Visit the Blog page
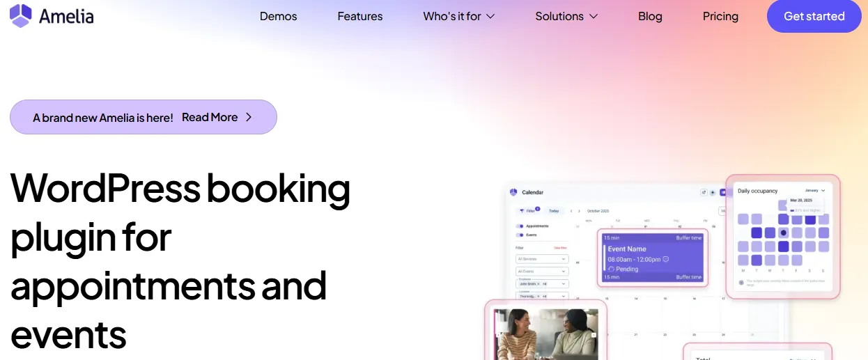The image size is (868, 360). point(650,16)
